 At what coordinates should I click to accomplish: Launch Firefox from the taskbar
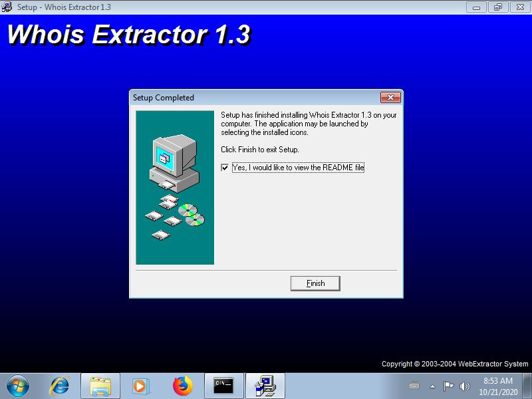point(182,386)
